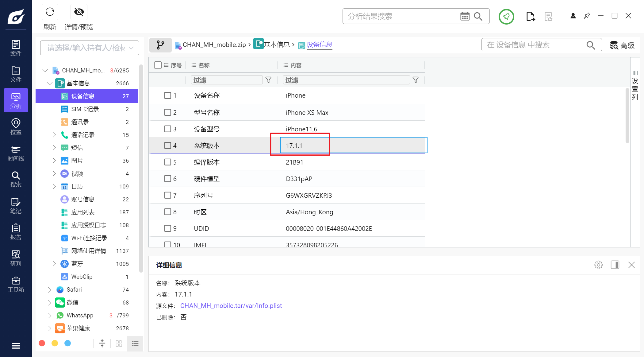The width and height of the screenshot is (644, 357).
Task: Open the CHAN_MH_mobile.tar/var/Info.plist source link
Action: coord(231,306)
